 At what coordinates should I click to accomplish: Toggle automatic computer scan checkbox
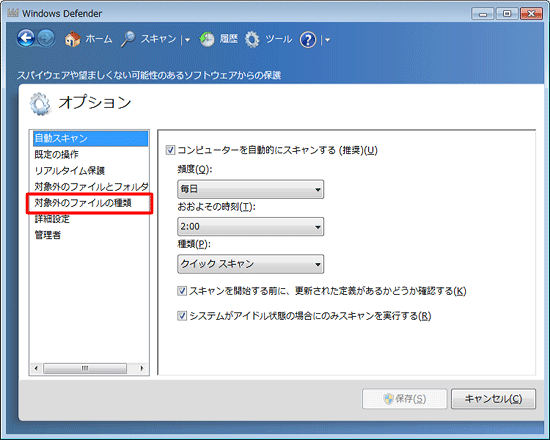click(x=170, y=150)
